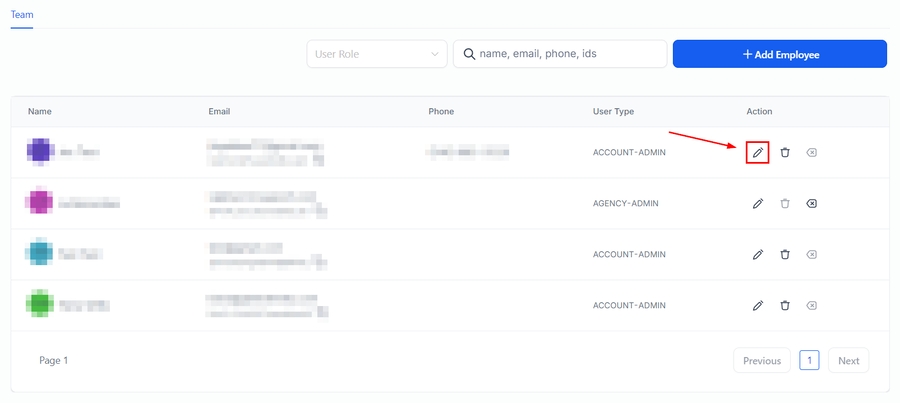Viewport: 900px width, 403px height.
Task: Click the Add Employee button
Action: click(x=780, y=54)
